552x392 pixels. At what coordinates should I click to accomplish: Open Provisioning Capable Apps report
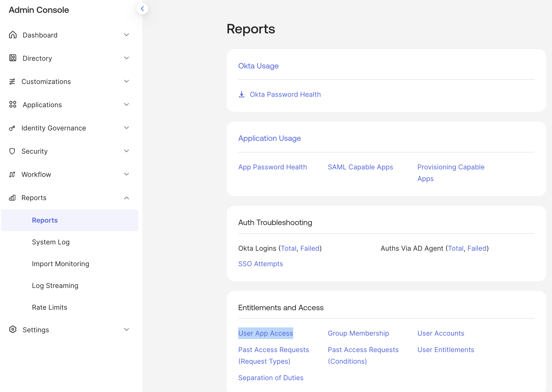tap(451, 173)
